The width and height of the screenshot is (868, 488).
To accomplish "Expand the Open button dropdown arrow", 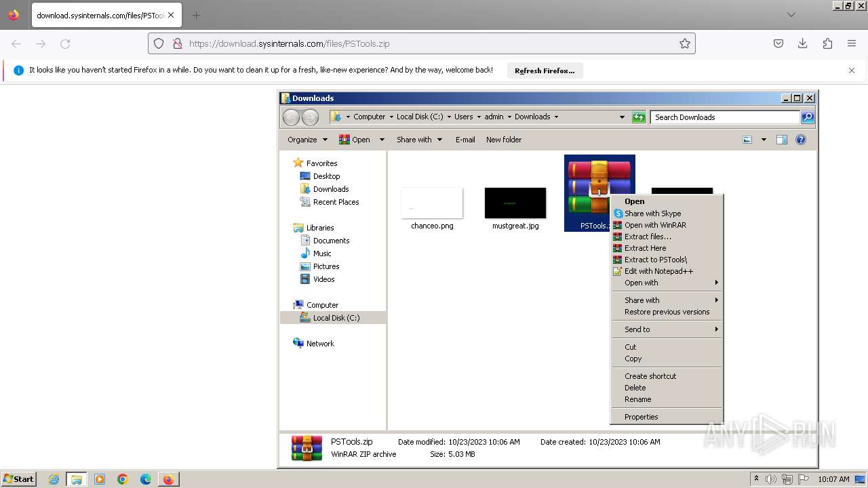I will pyautogui.click(x=382, y=140).
